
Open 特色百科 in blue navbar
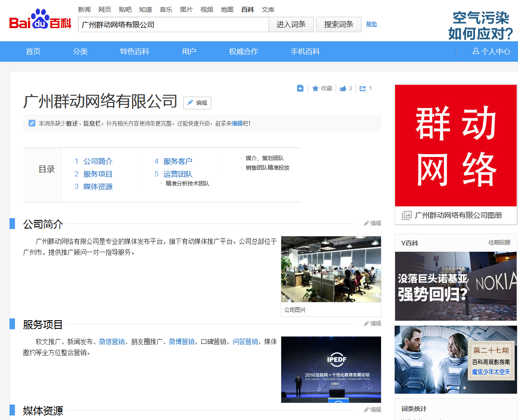click(135, 52)
